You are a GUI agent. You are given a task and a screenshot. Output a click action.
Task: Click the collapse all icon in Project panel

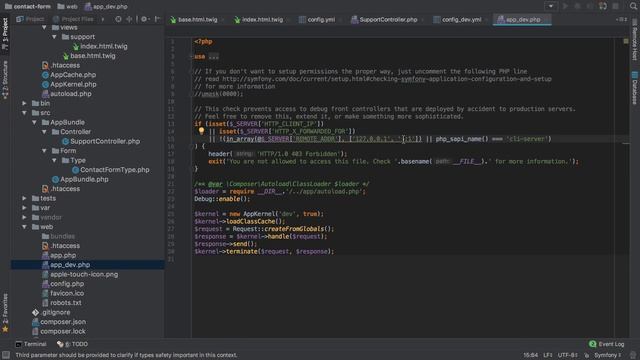pyautogui.click(x=129, y=19)
